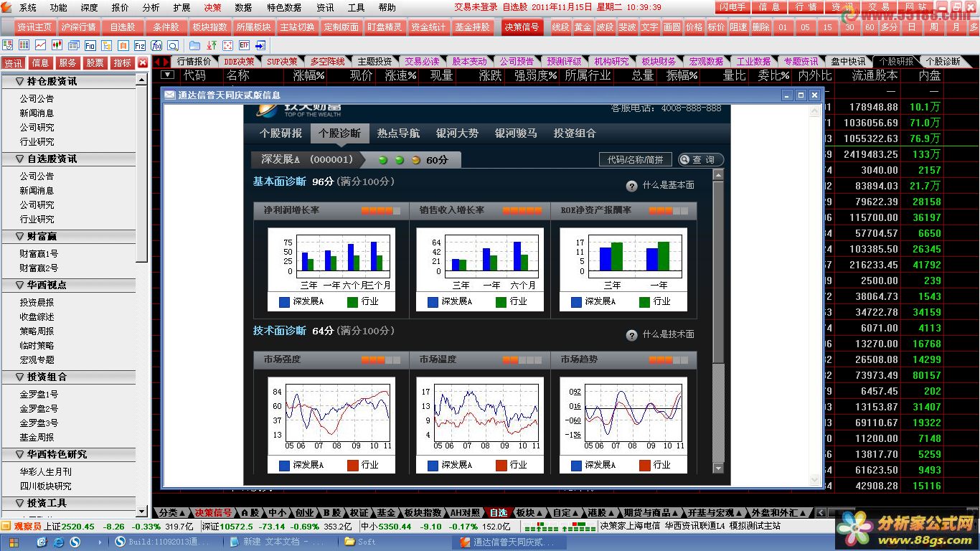Select the DDE决策 tab
Image resolution: width=980 pixels, height=551 pixels.
(238, 62)
